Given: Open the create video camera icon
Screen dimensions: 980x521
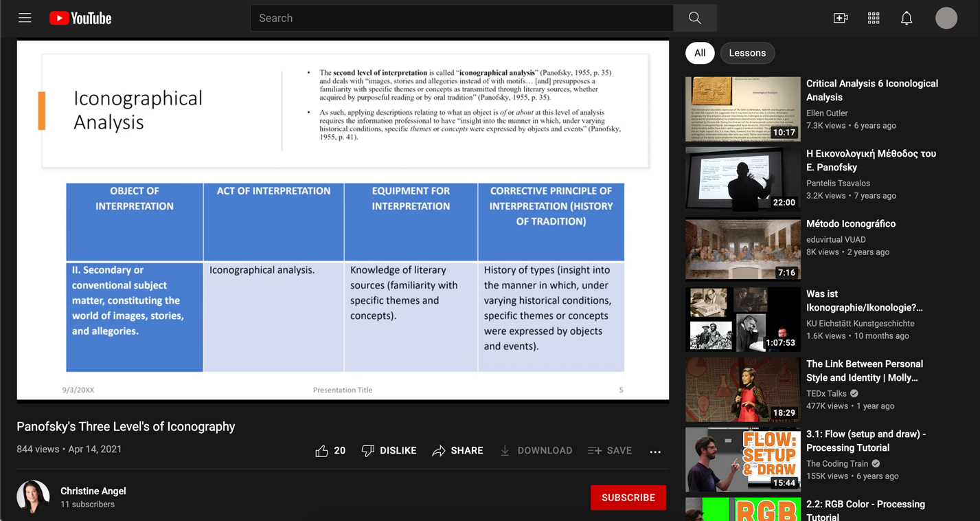Looking at the screenshot, I should (x=841, y=19).
